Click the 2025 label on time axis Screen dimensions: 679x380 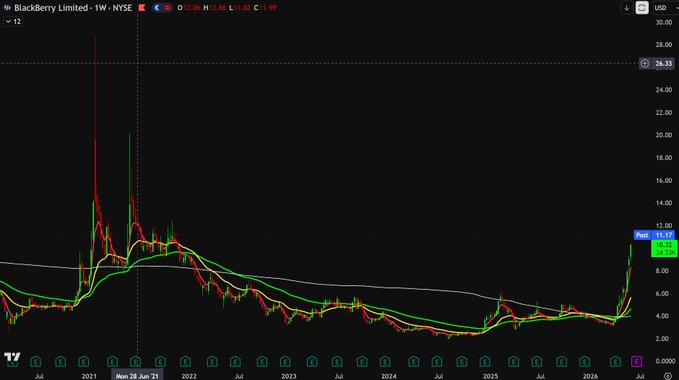pyautogui.click(x=490, y=376)
